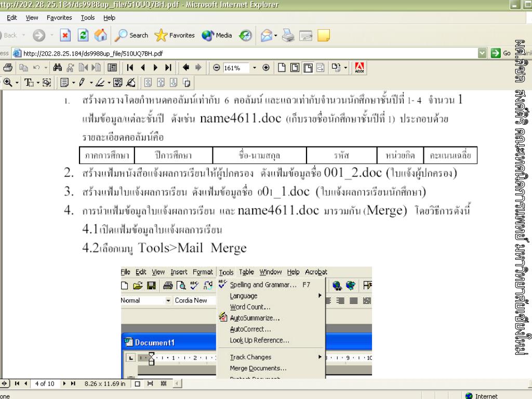532x399 pixels.
Task: Expand the Text Select tool dropdown arrow
Action: click(x=38, y=83)
